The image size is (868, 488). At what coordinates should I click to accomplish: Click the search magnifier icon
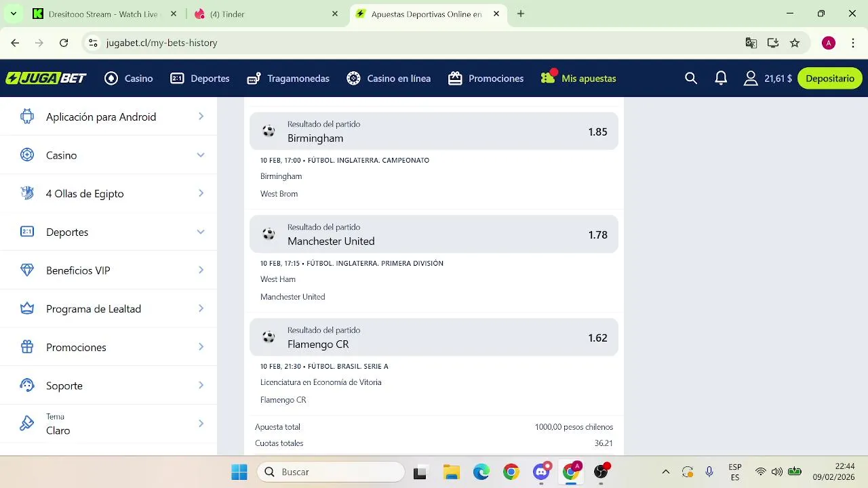691,79
